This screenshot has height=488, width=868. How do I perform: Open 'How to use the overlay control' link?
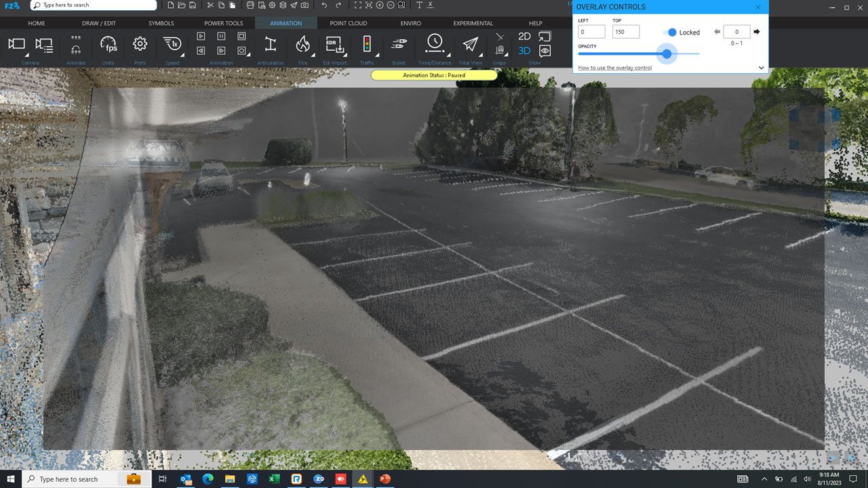pos(615,68)
